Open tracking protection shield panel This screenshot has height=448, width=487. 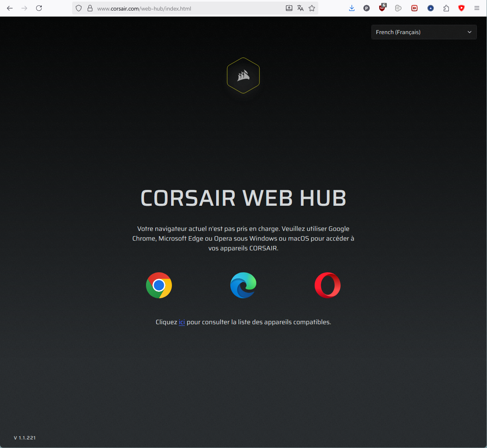[x=79, y=8]
